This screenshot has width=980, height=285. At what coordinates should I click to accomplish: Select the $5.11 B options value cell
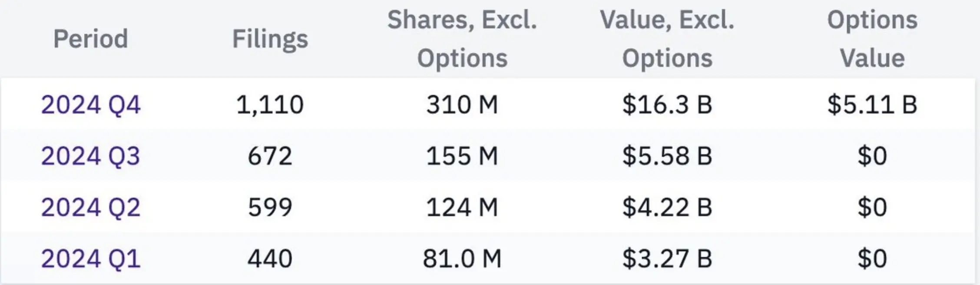(872, 105)
